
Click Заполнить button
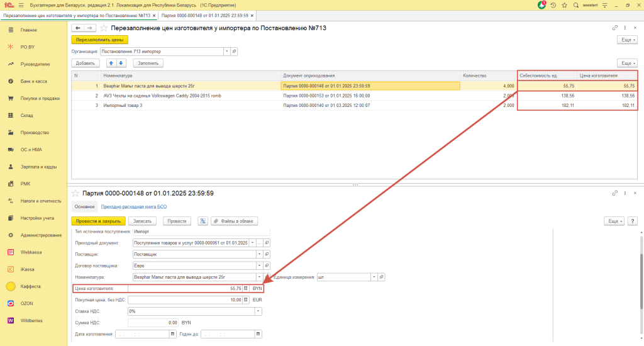click(x=148, y=64)
